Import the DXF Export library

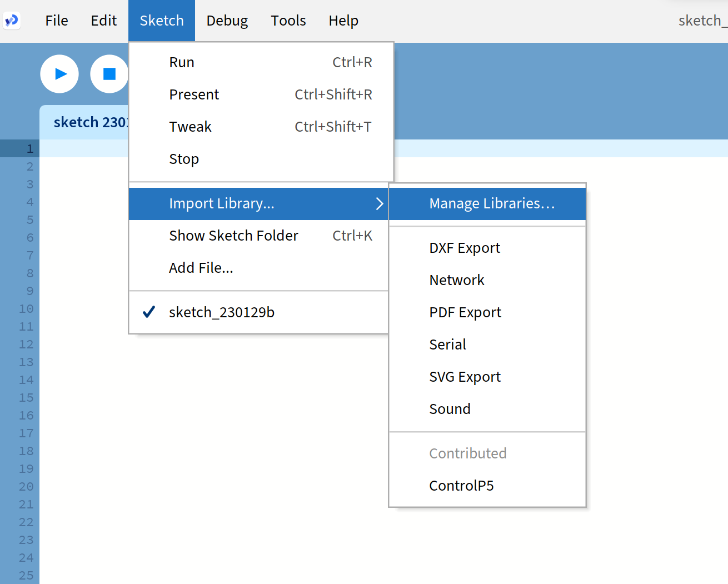[x=465, y=248]
